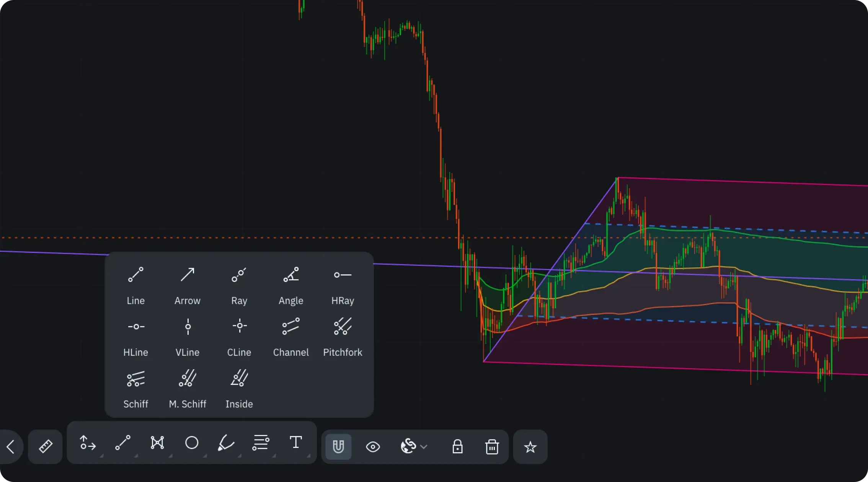Open the ruler measure tool
868x482 pixels.
45,446
